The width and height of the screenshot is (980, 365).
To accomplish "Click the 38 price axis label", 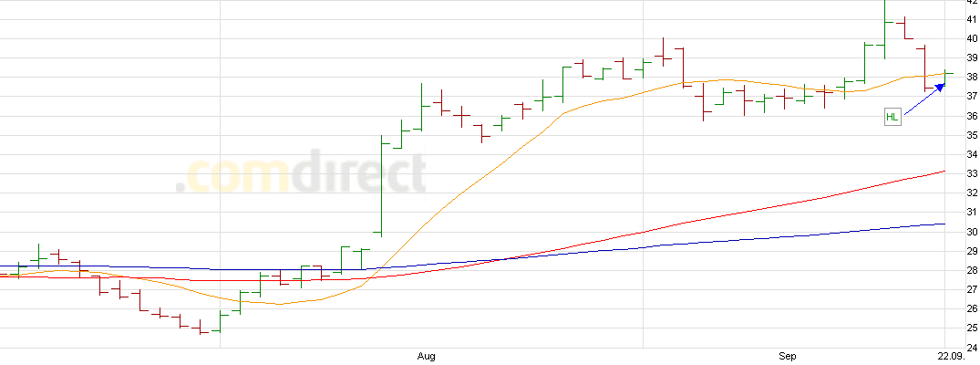I will pos(972,78).
